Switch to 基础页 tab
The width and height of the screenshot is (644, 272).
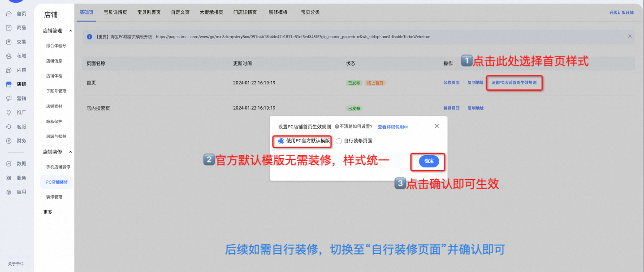tap(86, 12)
